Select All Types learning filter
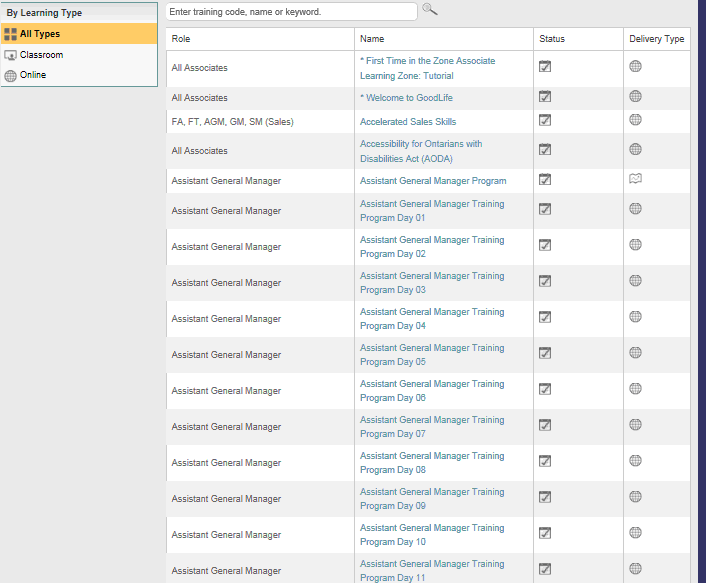This screenshot has width=706, height=583. coord(79,34)
